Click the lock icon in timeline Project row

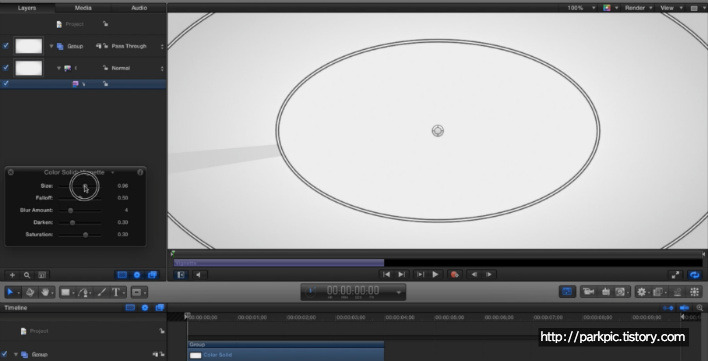(162, 331)
